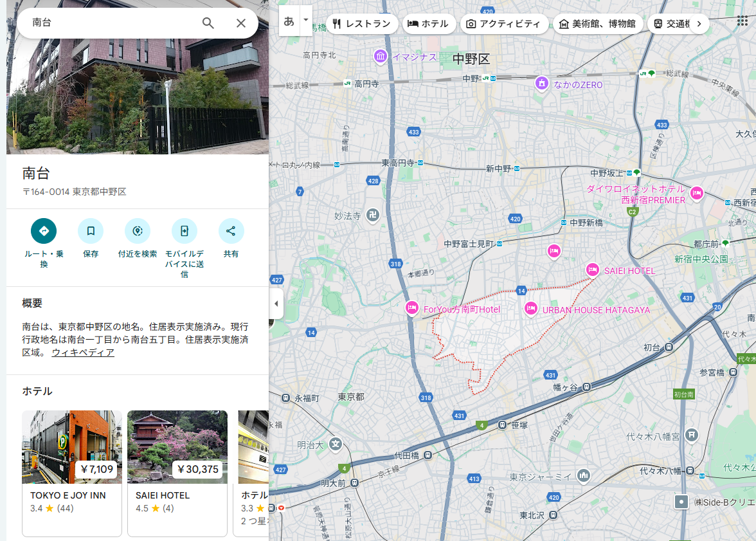Filter map by アクティビティ
The width and height of the screenshot is (756, 541).
[x=504, y=24]
